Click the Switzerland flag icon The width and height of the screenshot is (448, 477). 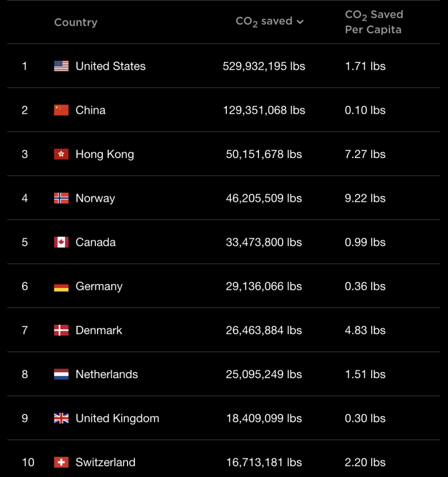(61, 463)
